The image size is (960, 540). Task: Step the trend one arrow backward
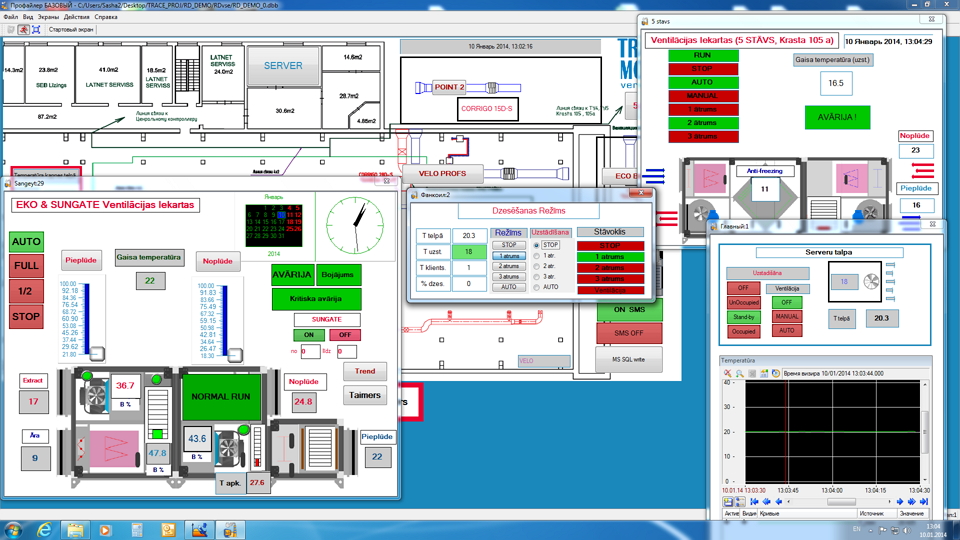click(x=778, y=502)
